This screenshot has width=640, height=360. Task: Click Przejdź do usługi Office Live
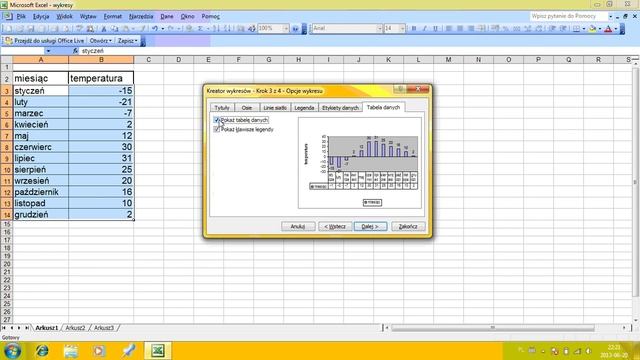44,41
